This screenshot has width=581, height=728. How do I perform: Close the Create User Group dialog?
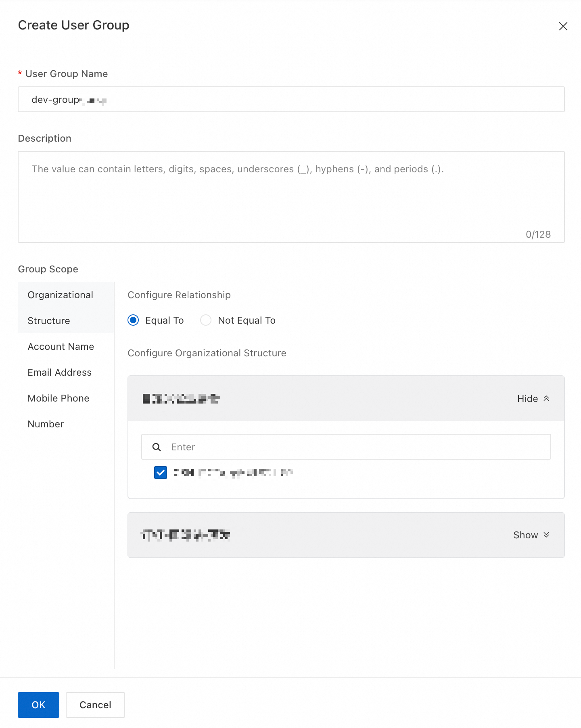tap(563, 26)
